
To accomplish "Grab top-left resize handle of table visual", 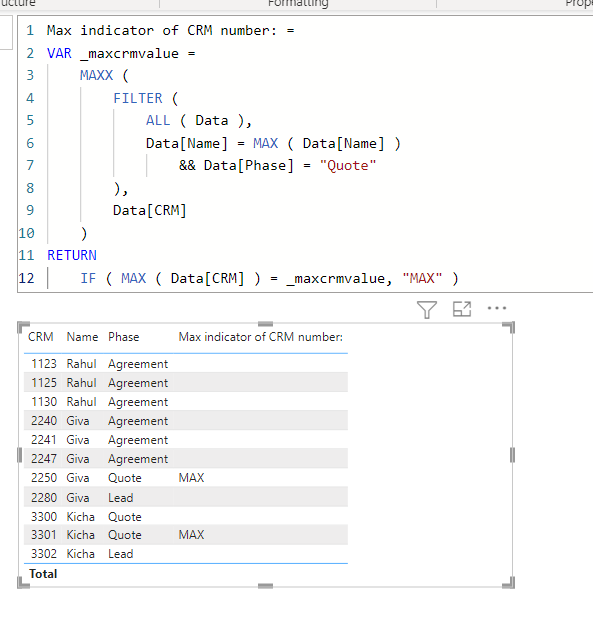I will [24, 328].
